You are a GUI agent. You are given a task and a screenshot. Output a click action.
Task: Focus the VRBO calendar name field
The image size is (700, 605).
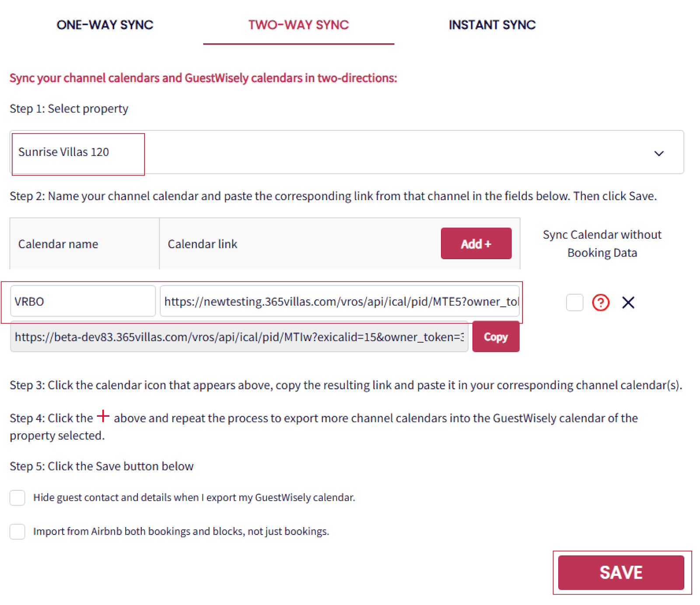coord(83,301)
